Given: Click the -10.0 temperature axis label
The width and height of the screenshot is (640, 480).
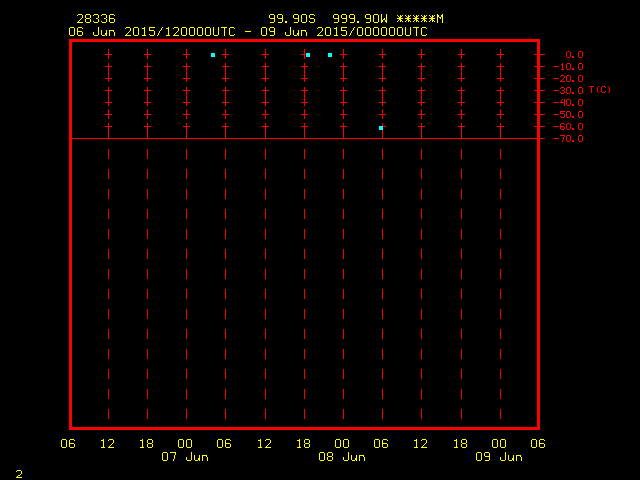Looking at the screenshot, I should pos(569,67).
